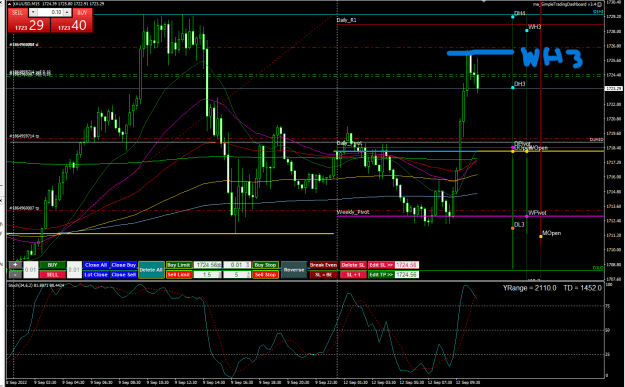Click the plus lot button in dashboard
The height and width of the screenshot is (387, 625).
point(15,265)
